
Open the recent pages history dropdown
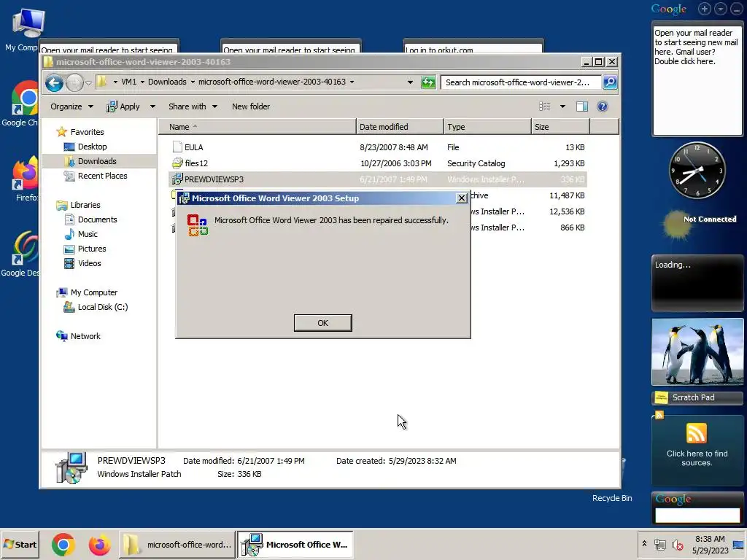(x=88, y=83)
